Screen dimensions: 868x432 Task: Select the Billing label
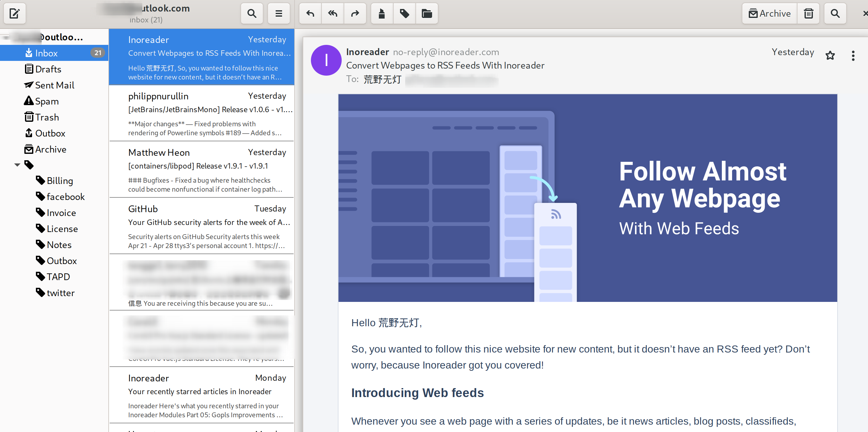tap(54, 181)
